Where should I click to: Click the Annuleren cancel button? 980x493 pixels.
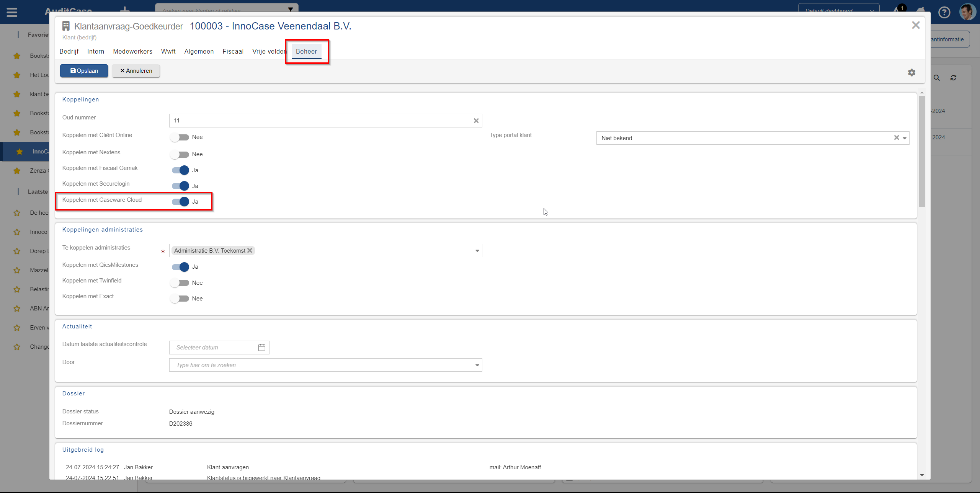[136, 71]
